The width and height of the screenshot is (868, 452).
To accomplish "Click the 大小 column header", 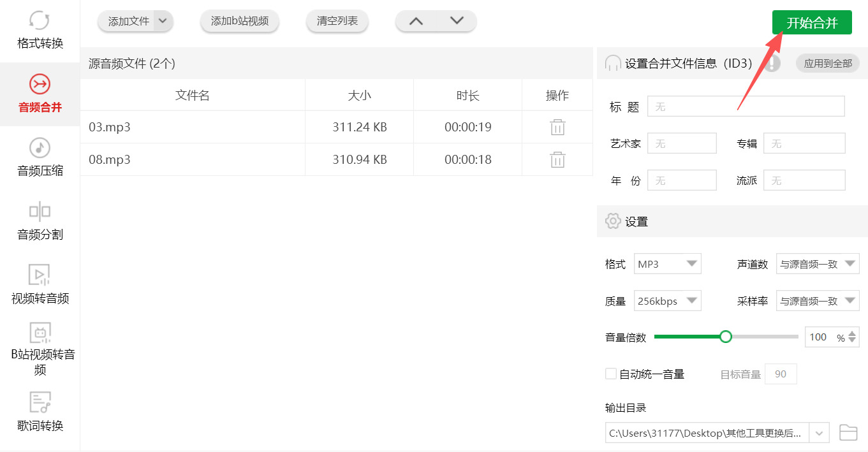I will 360,95.
